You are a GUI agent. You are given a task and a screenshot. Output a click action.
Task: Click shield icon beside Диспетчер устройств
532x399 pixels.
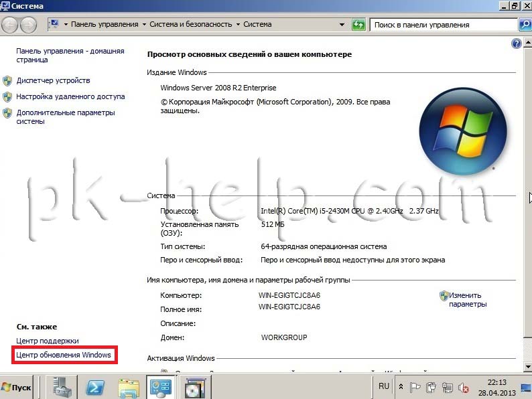7,81
